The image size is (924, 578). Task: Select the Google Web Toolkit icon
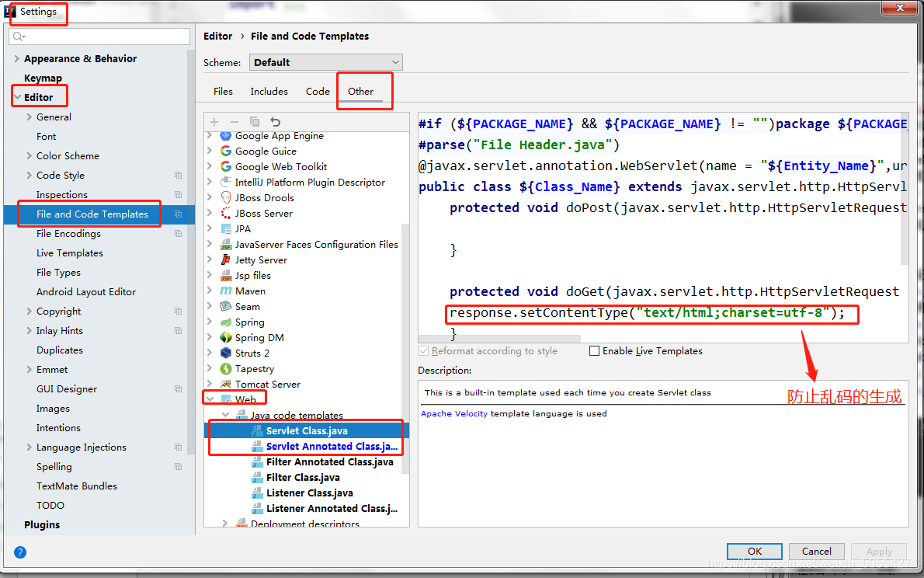pos(226,166)
